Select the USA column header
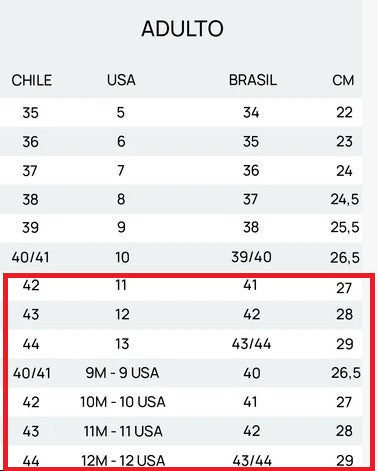Image resolution: width=378 pixels, height=471 pixels. tap(121, 80)
